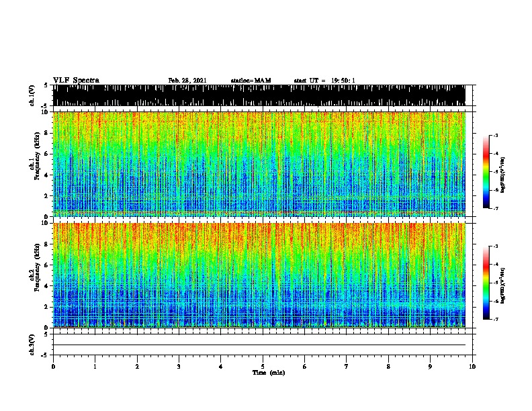Click the ch.3(V) axis label

pyautogui.click(x=32, y=345)
